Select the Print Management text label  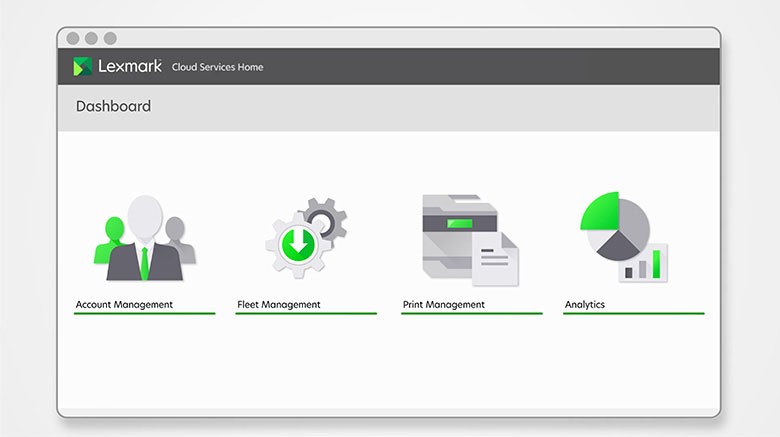point(443,304)
